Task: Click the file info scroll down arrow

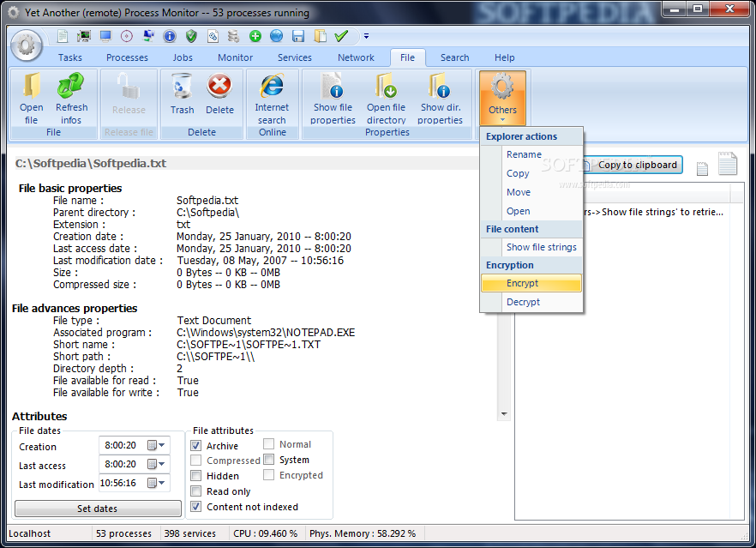Action: point(504,414)
